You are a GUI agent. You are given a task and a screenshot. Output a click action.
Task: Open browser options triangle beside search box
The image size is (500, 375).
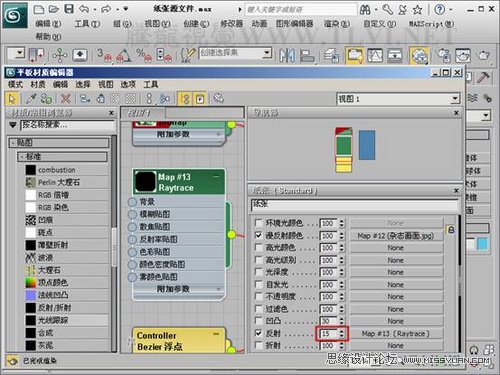pyautogui.click(x=13, y=125)
